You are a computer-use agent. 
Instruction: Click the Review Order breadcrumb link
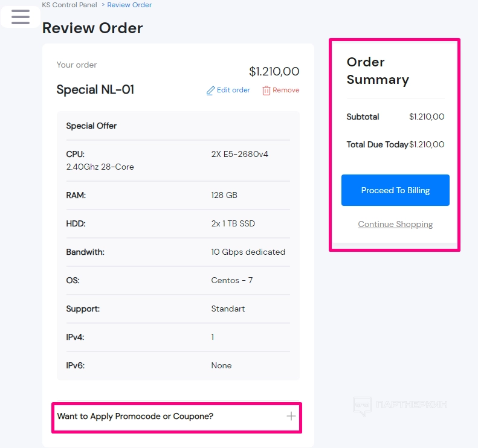(x=129, y=5)
